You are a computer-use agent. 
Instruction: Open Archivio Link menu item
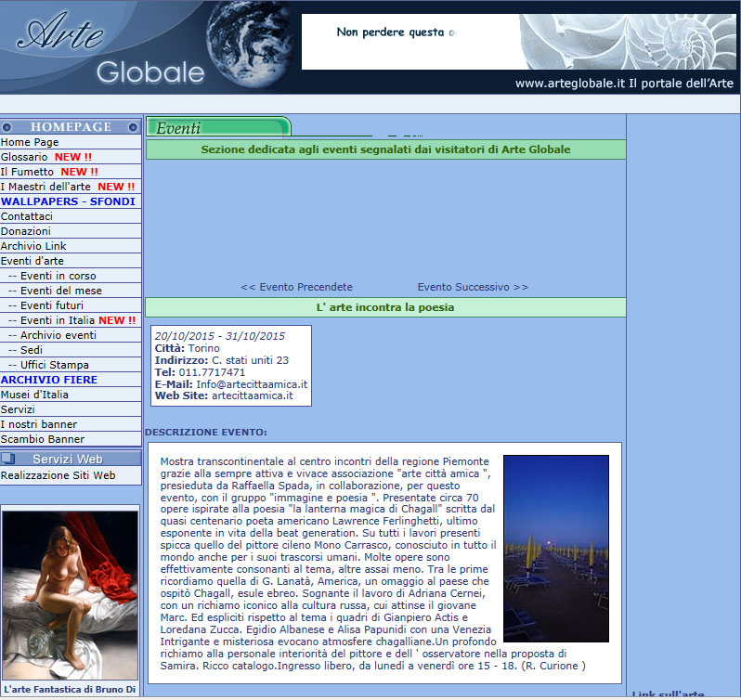(33, 246)
